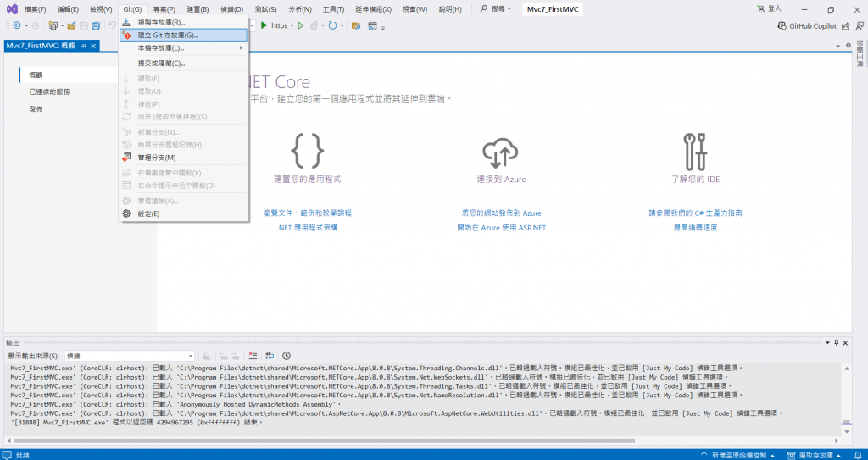Viewport: 868px width, 460px height.
Task: Open 新增至原始檔控制 status bar dropdown
Action: tap(738, 455)
